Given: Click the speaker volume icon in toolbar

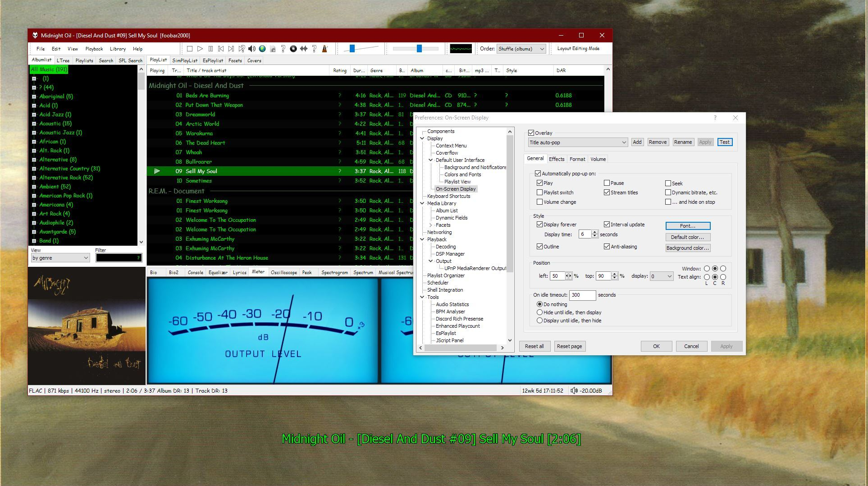Looking at the screenshot, I should tap(252, 49).
